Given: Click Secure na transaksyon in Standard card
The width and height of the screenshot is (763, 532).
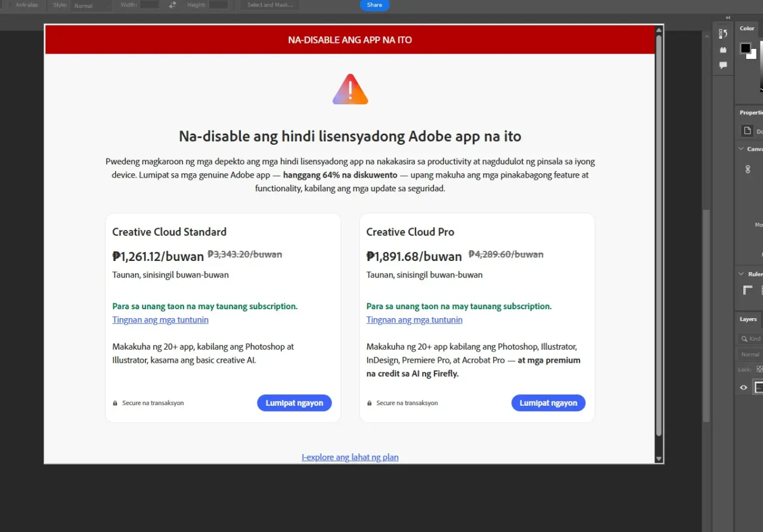Looking at the screenshot, I should pyautogui.click(x=153, y=403).
